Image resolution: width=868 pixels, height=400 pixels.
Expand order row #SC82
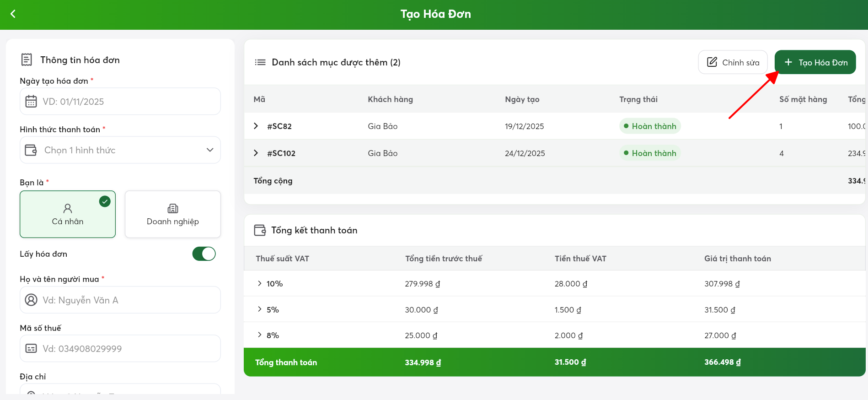point(256,126)
